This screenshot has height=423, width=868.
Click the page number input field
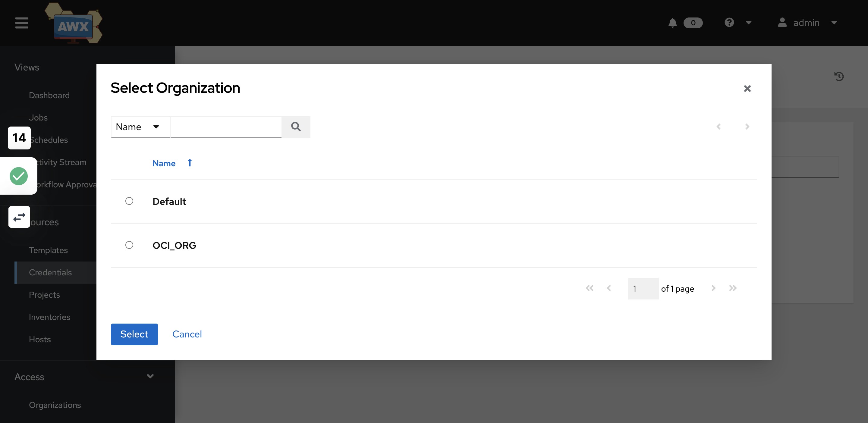(643, 289)
